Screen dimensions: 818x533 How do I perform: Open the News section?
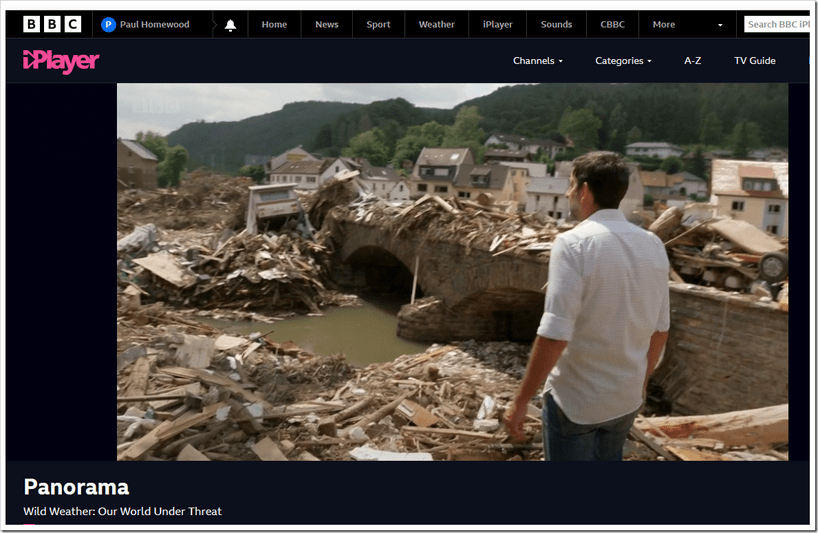(x=327, y=24)
